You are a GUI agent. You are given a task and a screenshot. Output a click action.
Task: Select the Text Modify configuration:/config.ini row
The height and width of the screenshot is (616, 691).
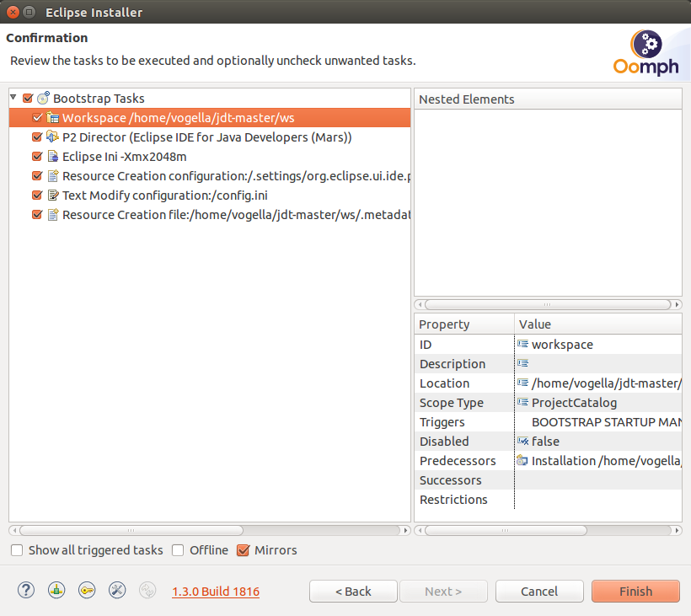(210, 196)
